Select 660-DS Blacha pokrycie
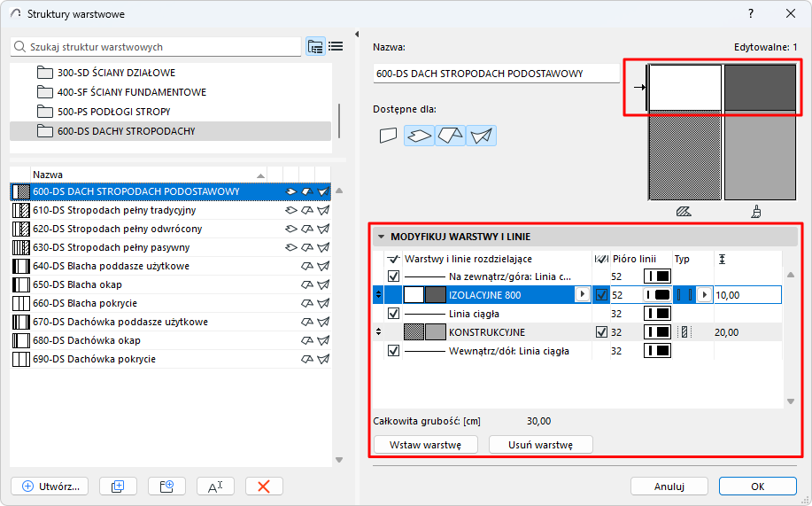Image resolution: width=812 pixels, height=506 pixels. tap(170, 303)
